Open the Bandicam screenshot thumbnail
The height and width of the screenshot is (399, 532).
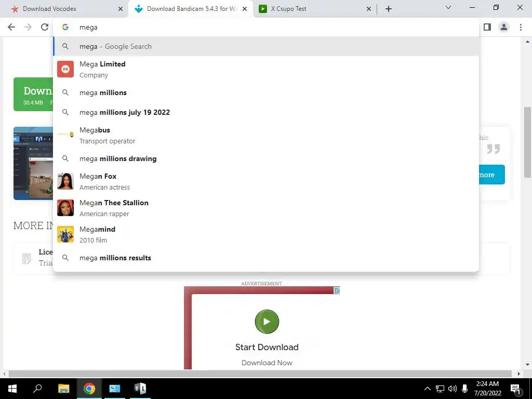[x=33, y=164]
